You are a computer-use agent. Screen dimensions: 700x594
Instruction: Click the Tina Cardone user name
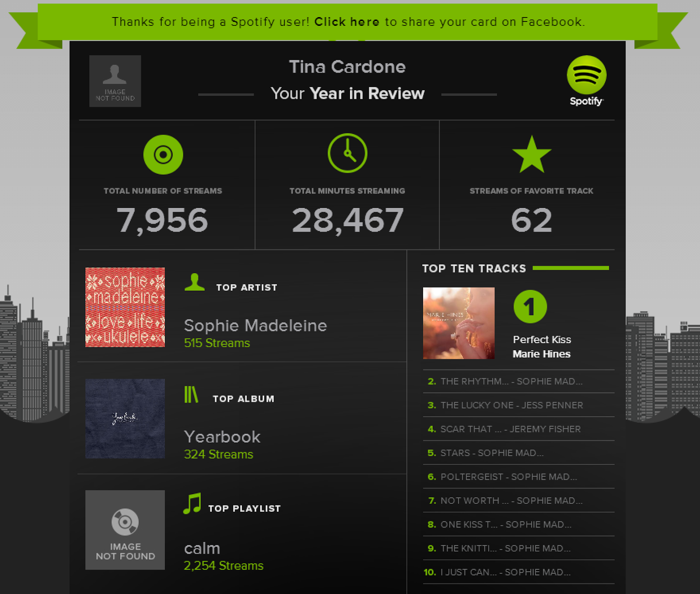point(347,67)
